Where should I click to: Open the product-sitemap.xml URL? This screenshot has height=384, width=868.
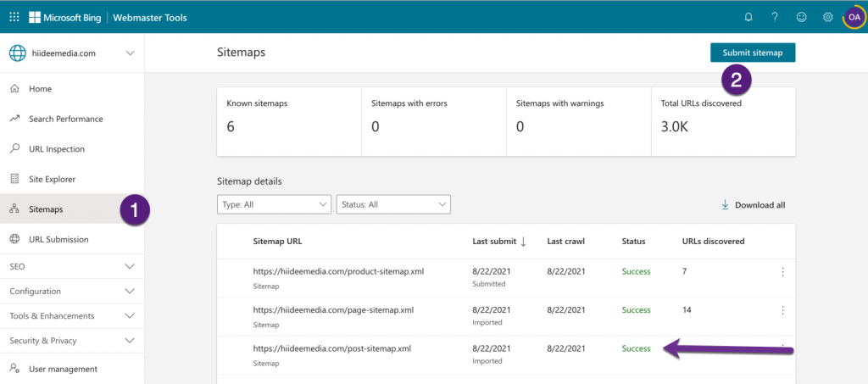click(339, 271)
